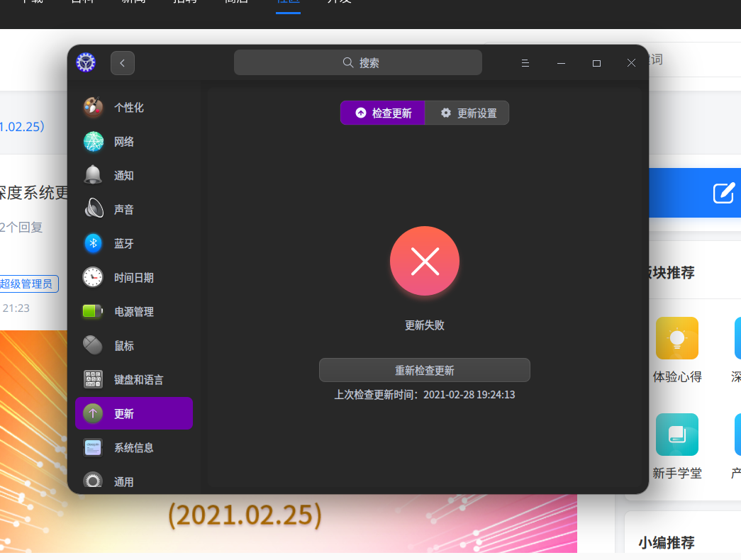Minimize the Control Center window
741x560 pixels.
pyautogui.click(x=561, y=63)
